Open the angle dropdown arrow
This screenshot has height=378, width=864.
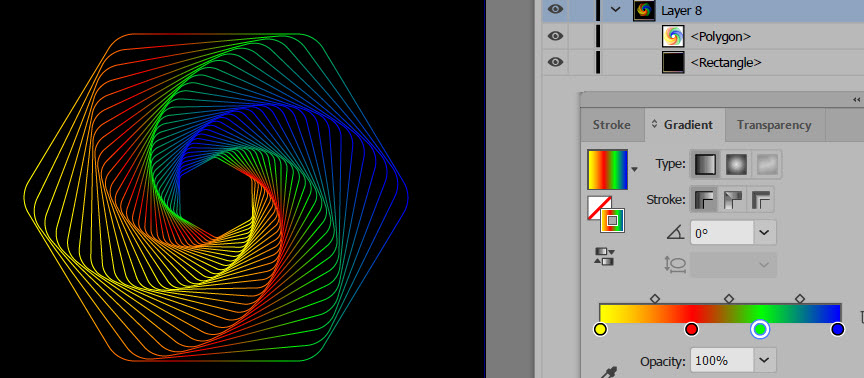pyautogui.click(x=764, y=233)
